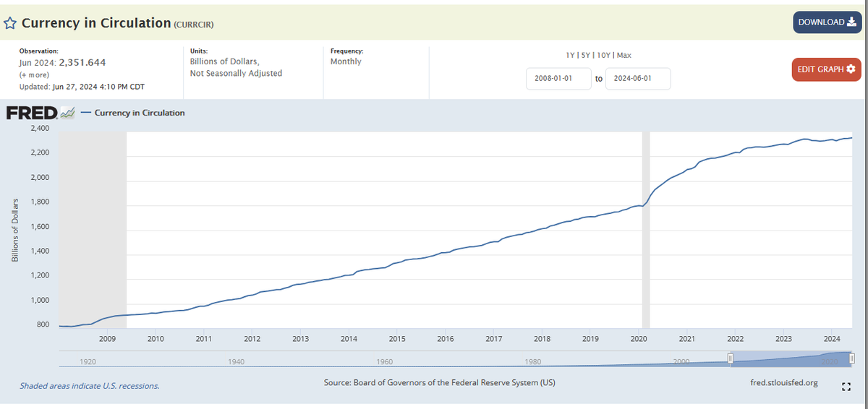Click 1980 on the navigator timeline
The image size is (868, 409).
click(533, 361)
